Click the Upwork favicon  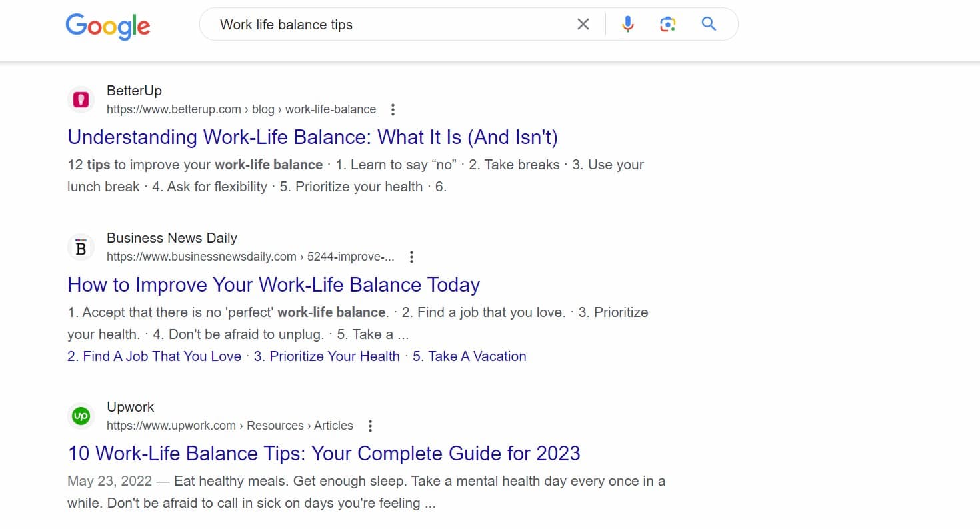(x=81, y=416)
